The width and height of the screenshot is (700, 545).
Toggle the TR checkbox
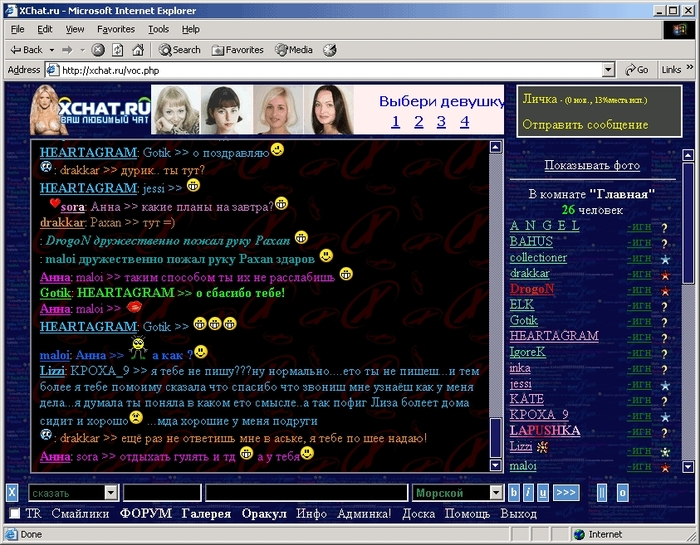pyautogui.click(x=15, y=513)
